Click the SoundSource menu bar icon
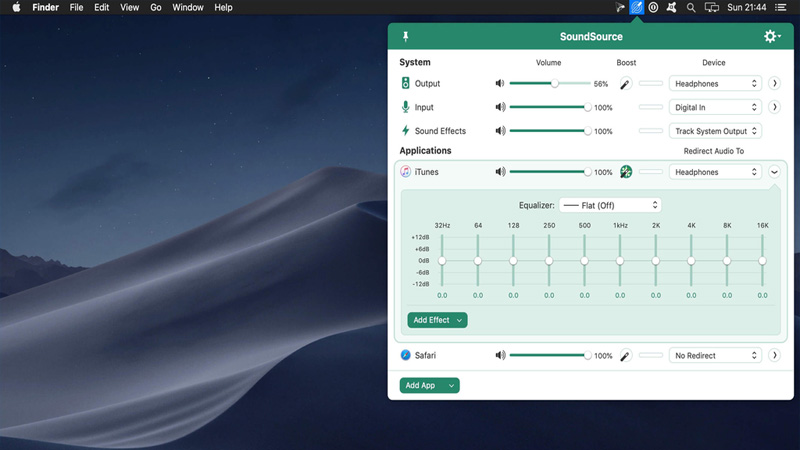800x450 pixels. (x=636, y=7)
